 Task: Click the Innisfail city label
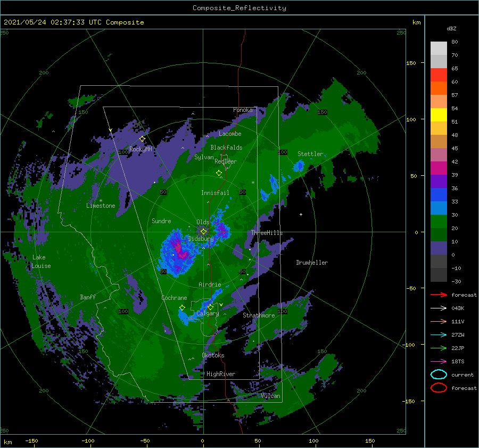(215, 193)
